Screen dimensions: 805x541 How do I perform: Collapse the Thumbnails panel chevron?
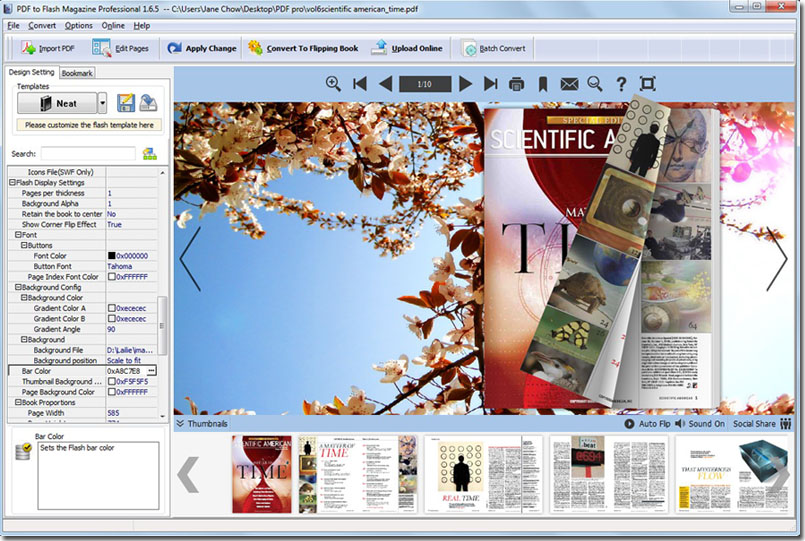[x=180, y=423]
